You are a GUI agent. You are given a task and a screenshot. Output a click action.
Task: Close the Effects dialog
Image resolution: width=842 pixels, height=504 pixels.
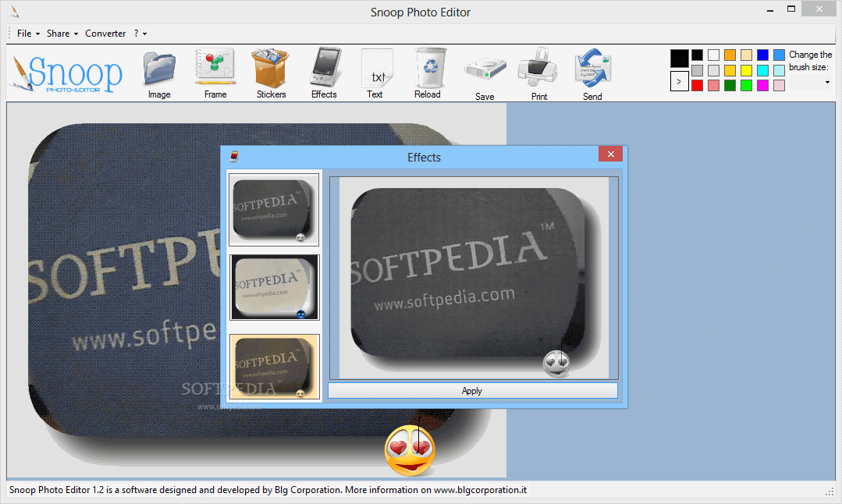pos(610,154)
